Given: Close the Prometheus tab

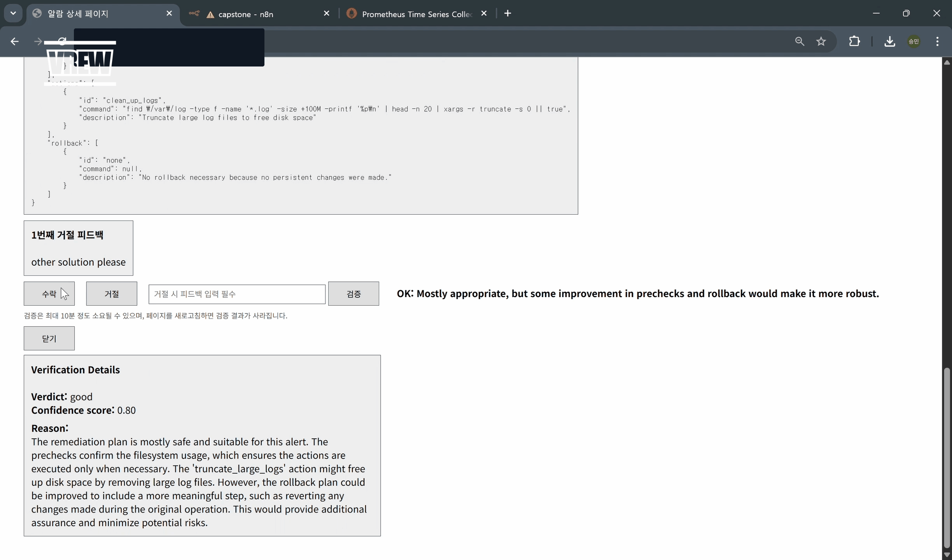Looking at the screenshot, I should tap(484, 14).
